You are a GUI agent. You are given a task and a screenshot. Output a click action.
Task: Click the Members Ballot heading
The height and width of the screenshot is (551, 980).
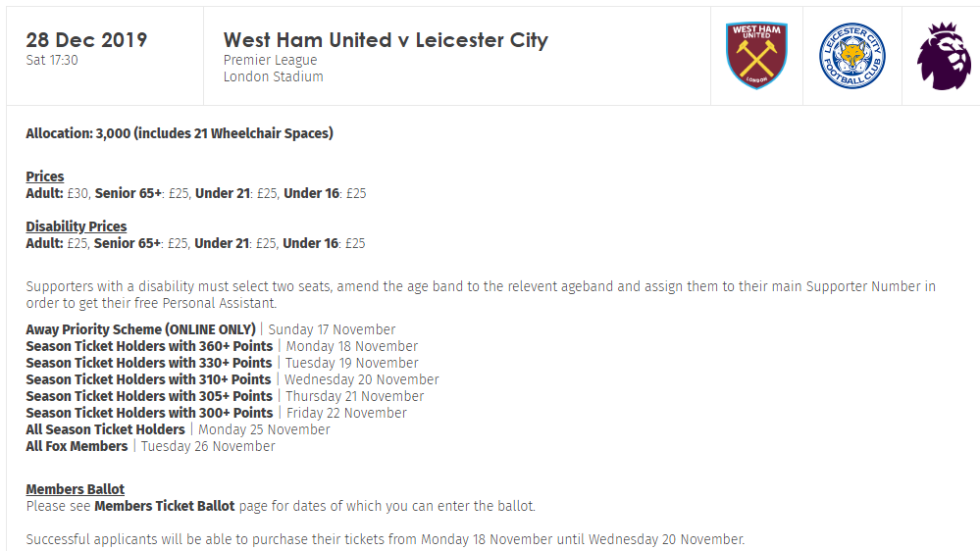point(75,489)
